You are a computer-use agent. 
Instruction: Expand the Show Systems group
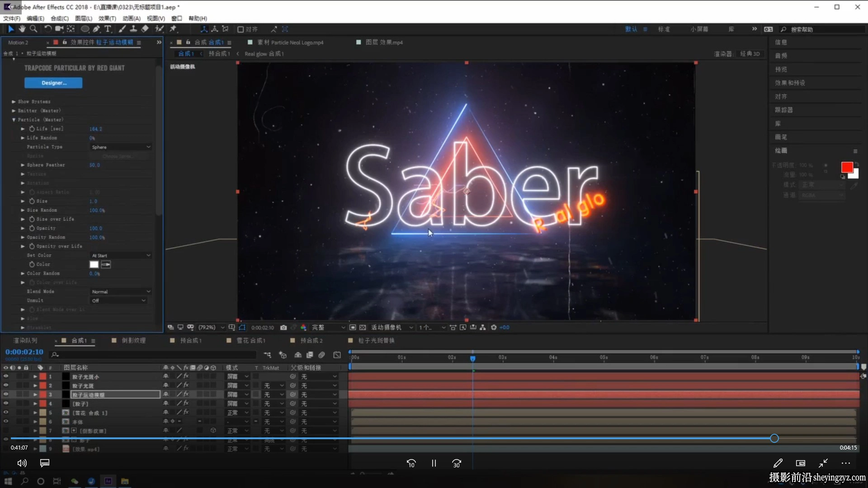(14, 102)
